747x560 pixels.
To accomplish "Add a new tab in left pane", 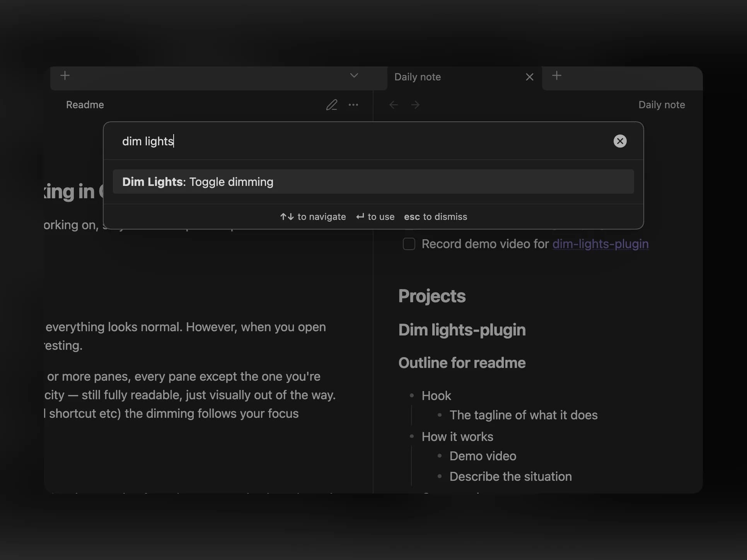I will point(65,75).
